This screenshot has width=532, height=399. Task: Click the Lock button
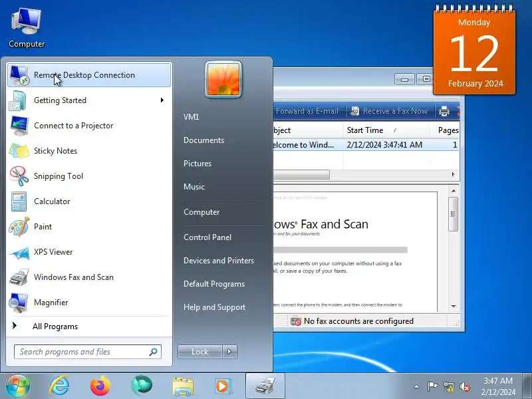pyautogui.click(x=200, y=352)
